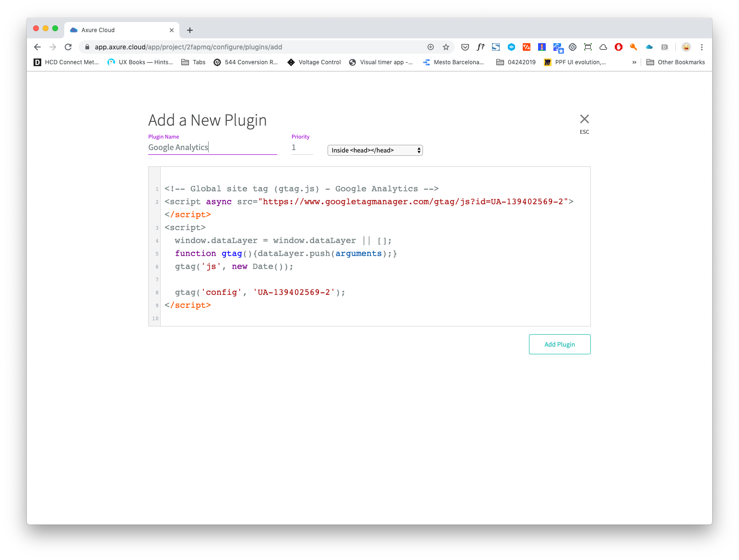Bookmark this page with the star icon
The image size is (739, 560).
tap(446, 47)
